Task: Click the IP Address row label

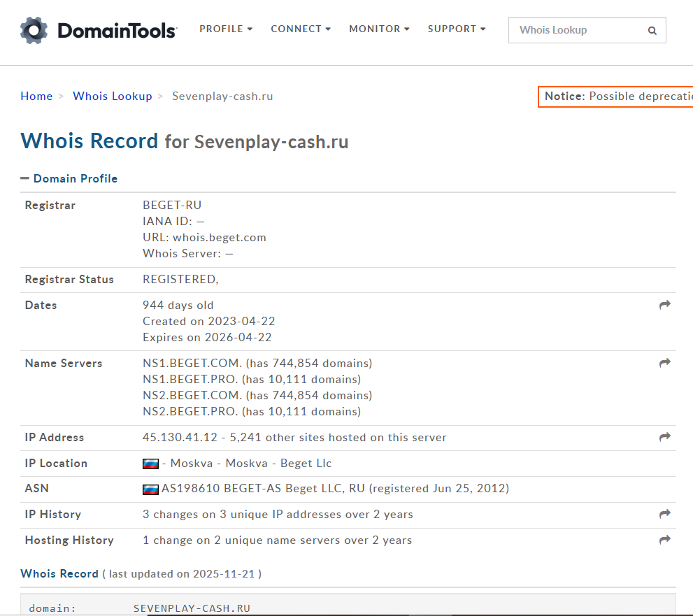Action: point(55,437)
